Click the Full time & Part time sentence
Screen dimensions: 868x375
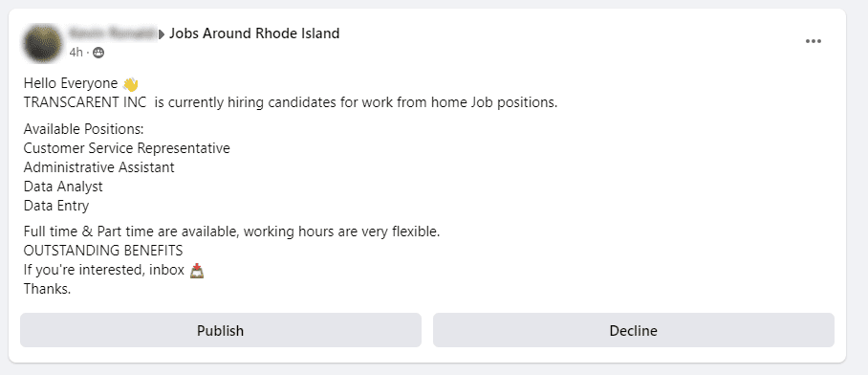(x=232, y=232)
